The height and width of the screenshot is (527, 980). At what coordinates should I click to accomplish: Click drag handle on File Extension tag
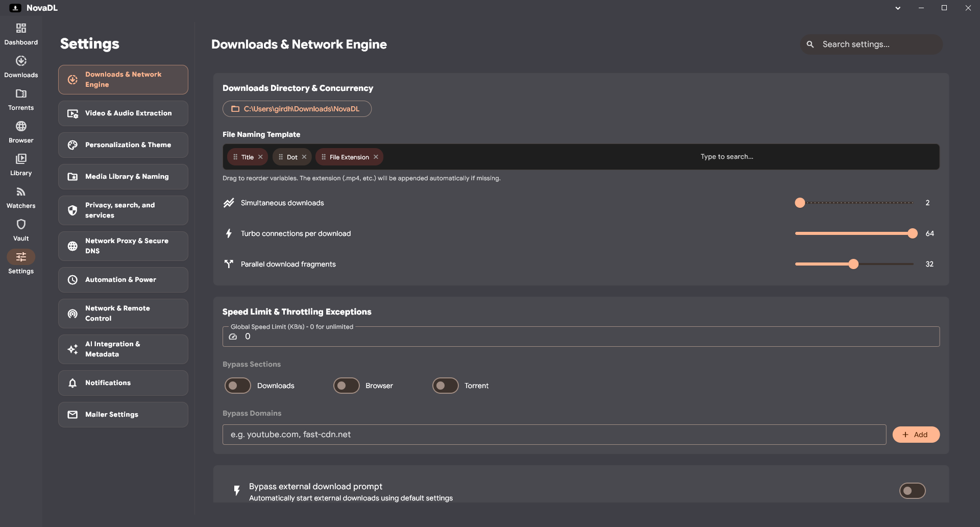coord(324,157)
